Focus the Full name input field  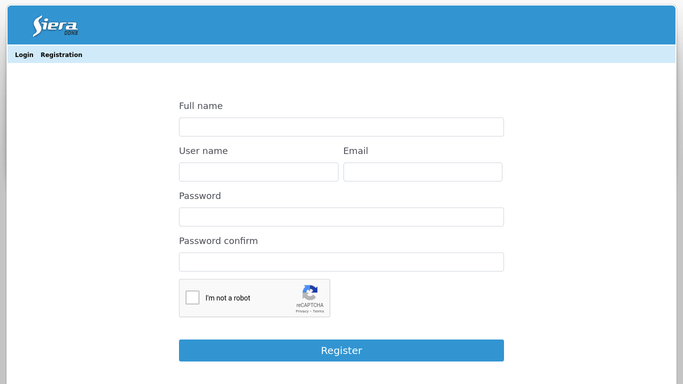coord(342,127)
